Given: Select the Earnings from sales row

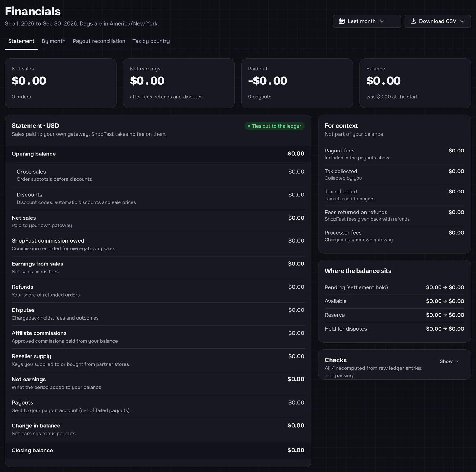Looking at the screenshot, I should tap(158, 268).
